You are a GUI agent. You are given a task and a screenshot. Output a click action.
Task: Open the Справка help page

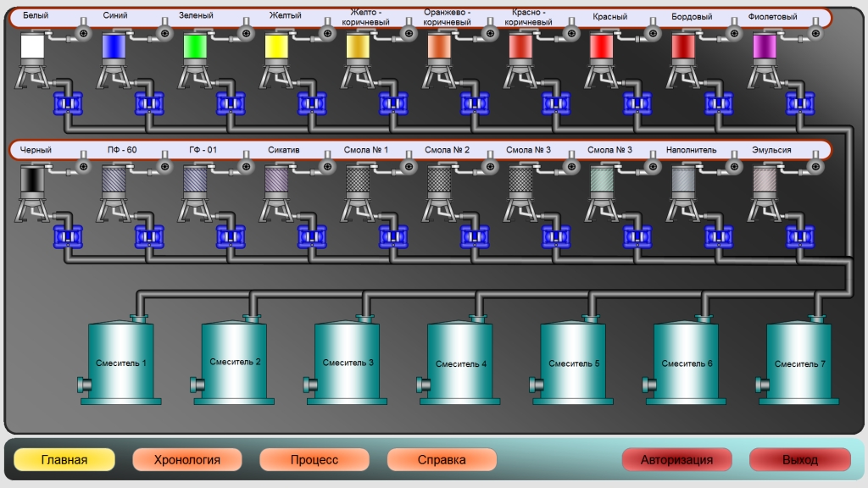tap(442, 460)
